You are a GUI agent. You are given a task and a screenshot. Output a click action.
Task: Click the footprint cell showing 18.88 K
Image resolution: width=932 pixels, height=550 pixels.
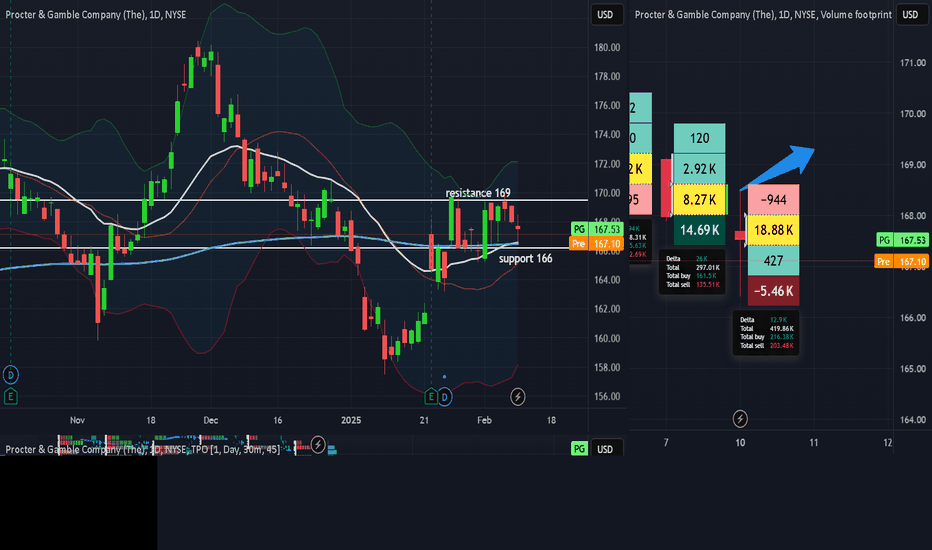coord(773,230)
